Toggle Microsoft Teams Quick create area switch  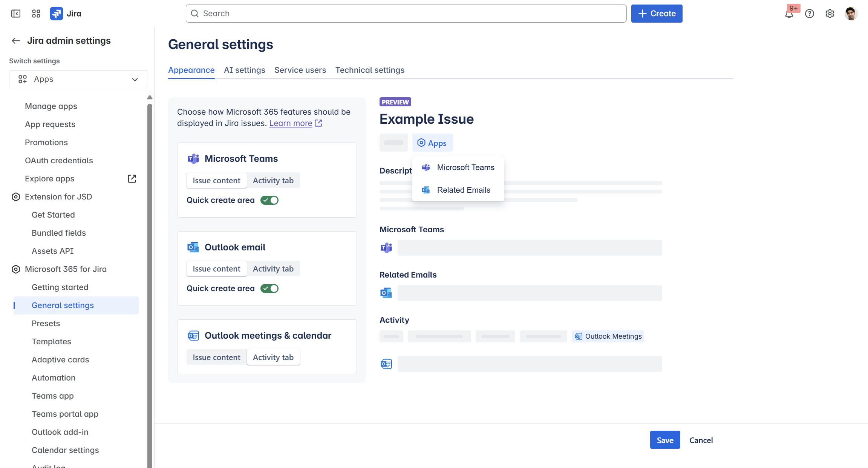[x=269, y=200]
